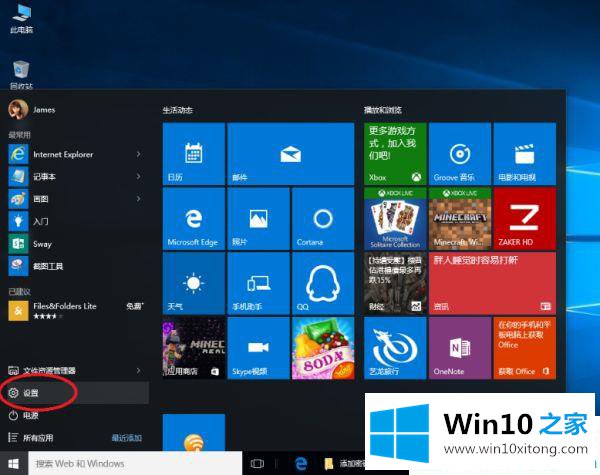Open the Calendar (日历) tile
The width and height of the screenshot is (600, 475).
coord(194,154)
